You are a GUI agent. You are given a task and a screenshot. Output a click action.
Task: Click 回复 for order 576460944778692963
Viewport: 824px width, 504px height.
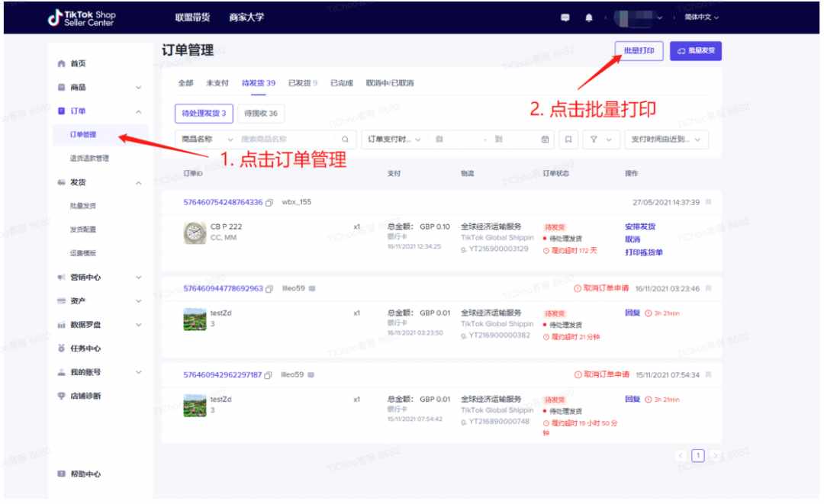coord(632,313)
